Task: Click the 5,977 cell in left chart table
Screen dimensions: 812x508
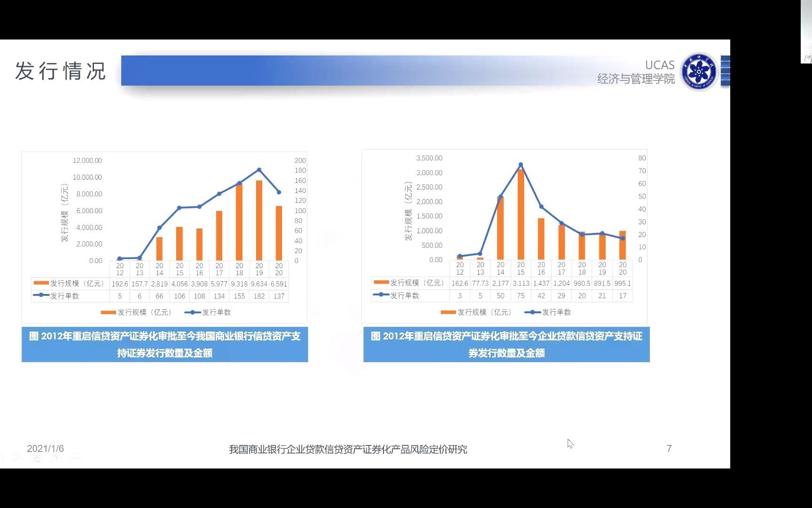Action: (x=219, y=284)
